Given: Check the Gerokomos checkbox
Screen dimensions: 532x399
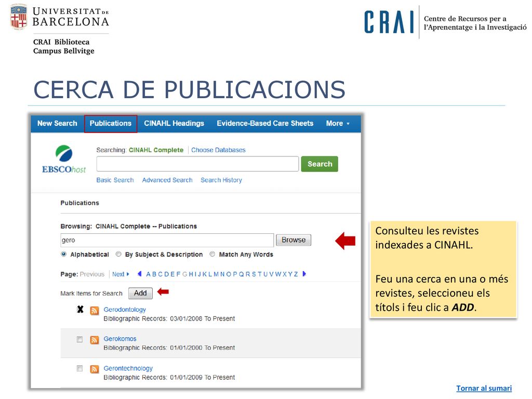Looking at the screenshot, I should [x=79, y=339].
